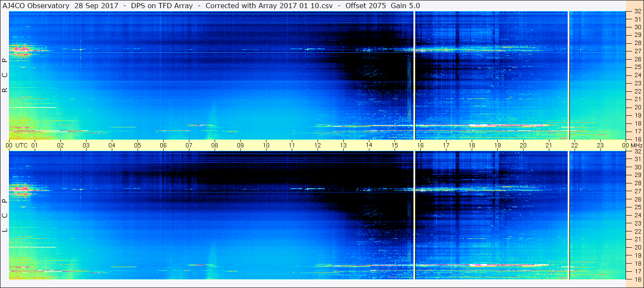This screenshot has width=644, height=288.
Task: Click the '17' hour label on time axis
Action: tap(446, 145)
